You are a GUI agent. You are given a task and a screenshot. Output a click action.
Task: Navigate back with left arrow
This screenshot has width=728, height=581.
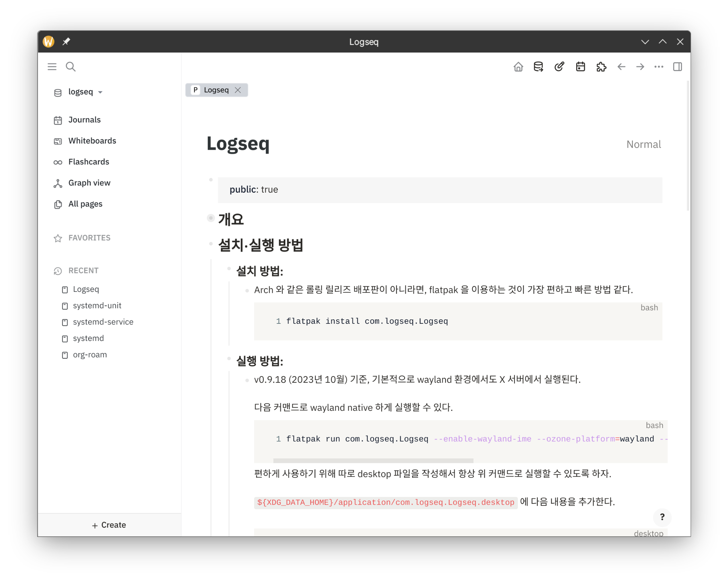[x=621, y=67]
